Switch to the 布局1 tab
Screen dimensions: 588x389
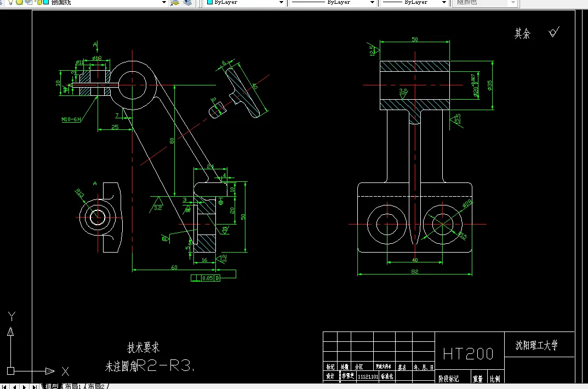tap(73, 386)
